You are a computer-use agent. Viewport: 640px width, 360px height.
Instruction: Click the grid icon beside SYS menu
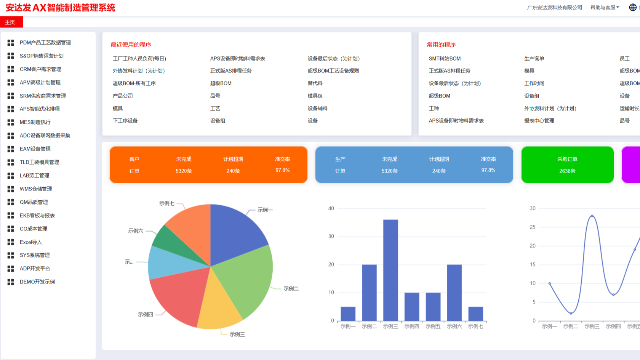coord(11,255)
